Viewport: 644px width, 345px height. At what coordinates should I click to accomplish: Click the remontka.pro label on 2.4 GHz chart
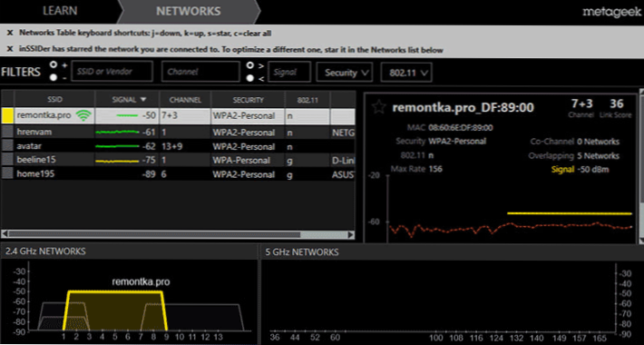click(141, 282)
